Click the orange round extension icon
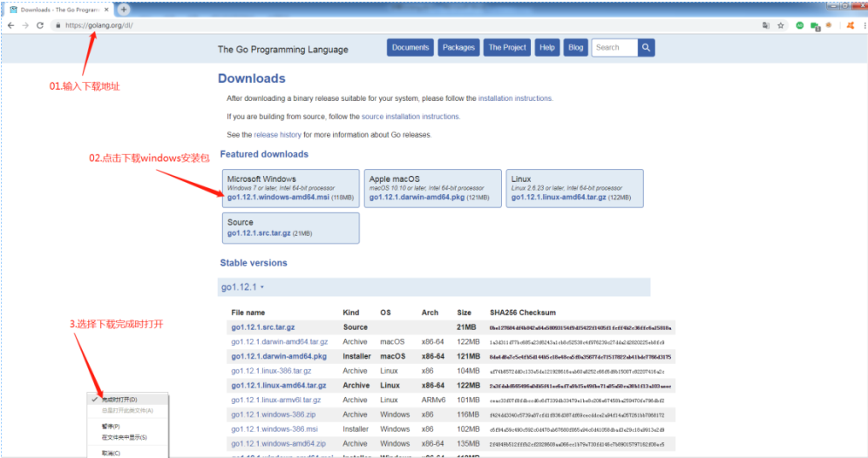The width and height of the screenshot is (868, 458). 829,25
